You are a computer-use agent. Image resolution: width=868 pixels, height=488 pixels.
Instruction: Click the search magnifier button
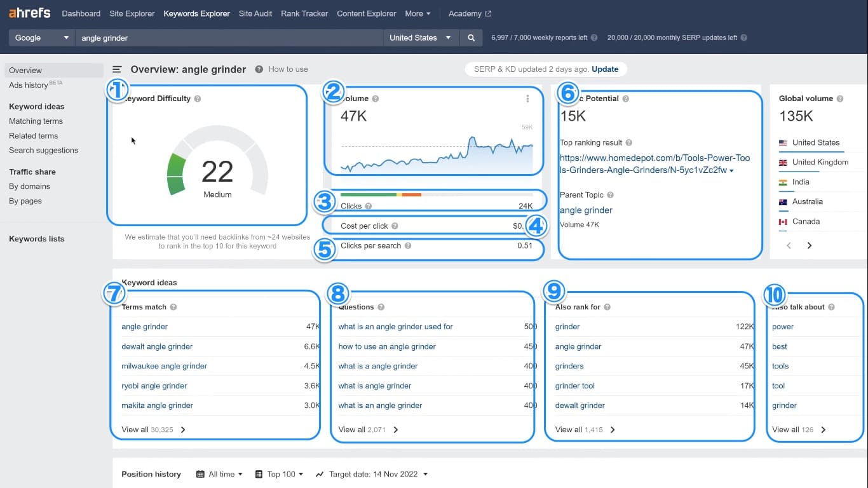click(x=471, y=37)
